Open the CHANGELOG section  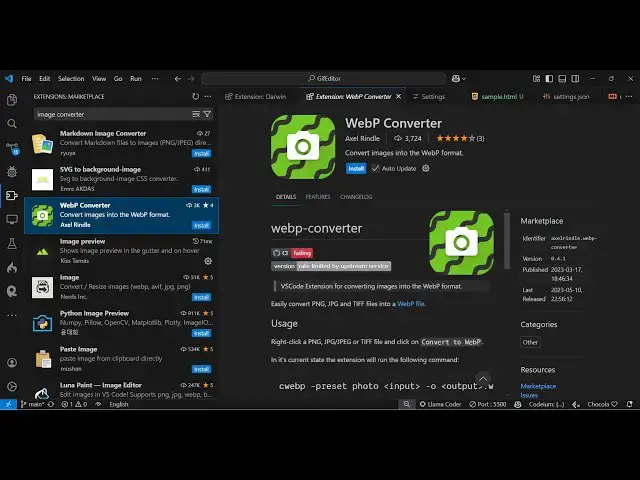pyautogui.click(x=356, y=197)
